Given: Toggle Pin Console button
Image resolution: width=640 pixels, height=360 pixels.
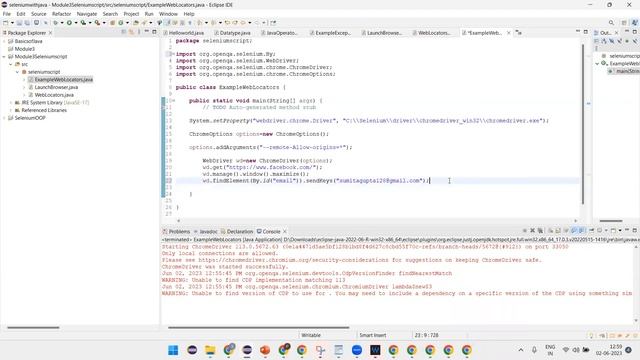Looking at the screenshot, I should tap(591, 231).
